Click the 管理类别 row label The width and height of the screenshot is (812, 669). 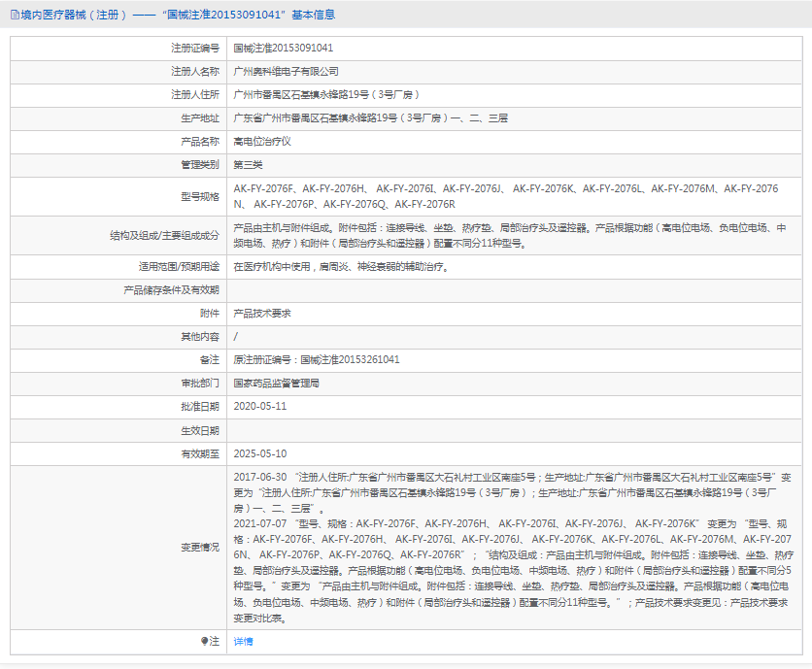pos(200,165)
